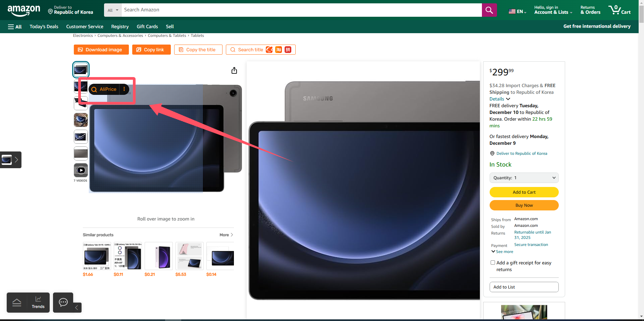Click the AliPrice image search button
The width and height of the screenshot is (644, 321).
point(104,89)
